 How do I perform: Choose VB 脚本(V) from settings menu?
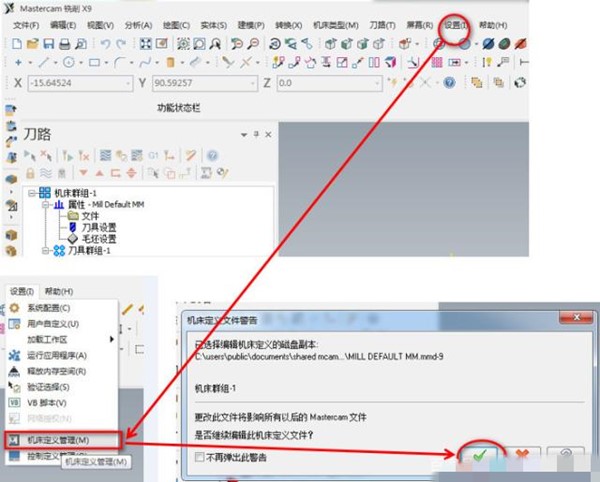(47, 403)
